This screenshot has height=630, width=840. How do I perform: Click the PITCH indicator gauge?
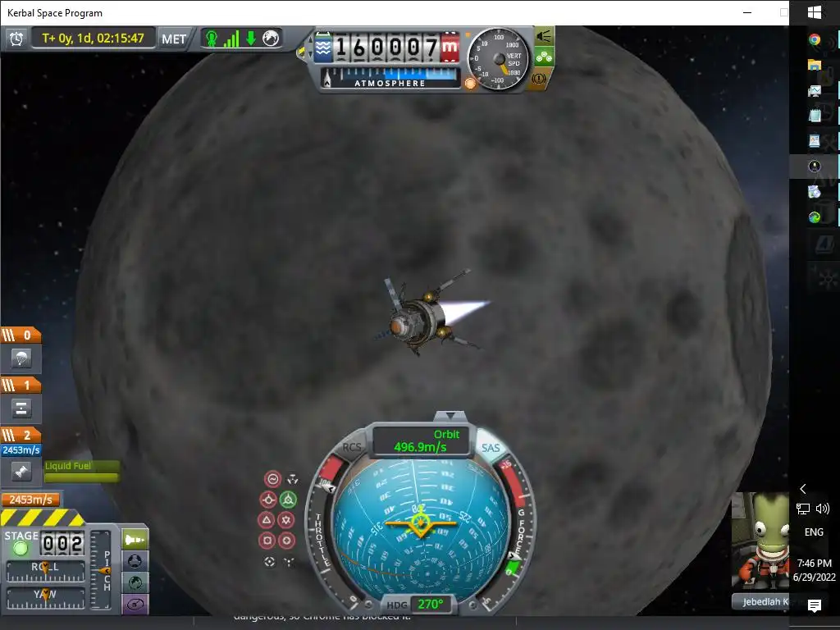pos(101,571)
